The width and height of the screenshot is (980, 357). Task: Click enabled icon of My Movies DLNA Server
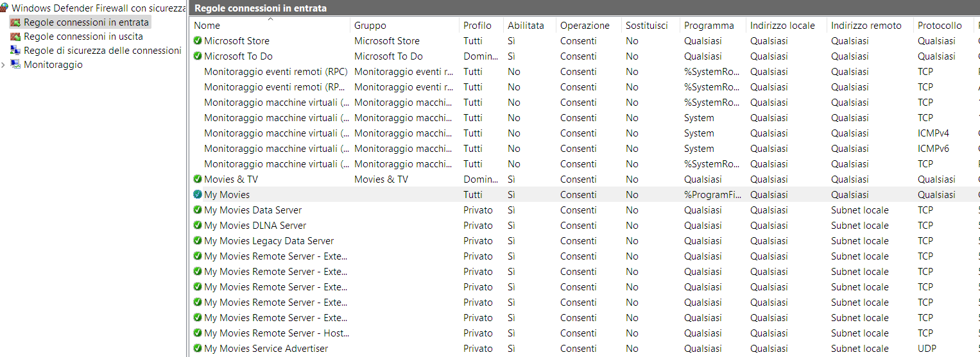(x=198, y=226)
